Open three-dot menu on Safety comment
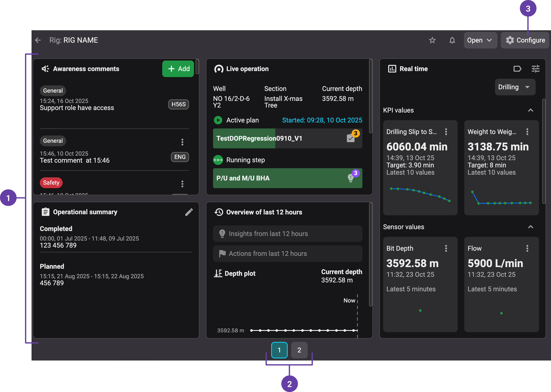The width and height of the screenshot is (551, 392). click(x=182, y=184)
